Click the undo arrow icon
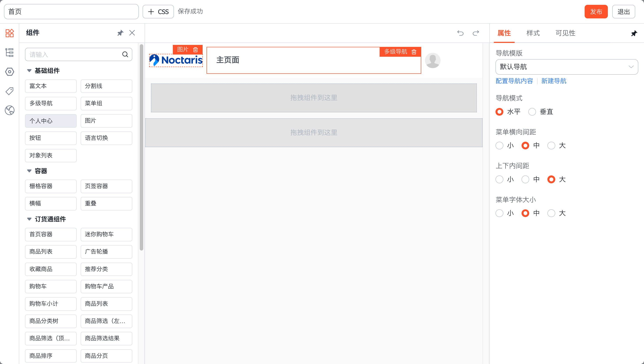 (x=460, y=33)
